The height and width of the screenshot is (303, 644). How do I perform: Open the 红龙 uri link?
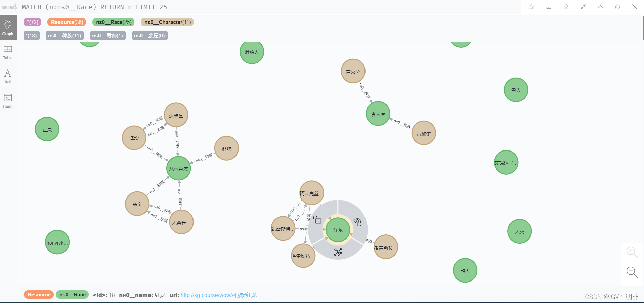pos(219,295)
